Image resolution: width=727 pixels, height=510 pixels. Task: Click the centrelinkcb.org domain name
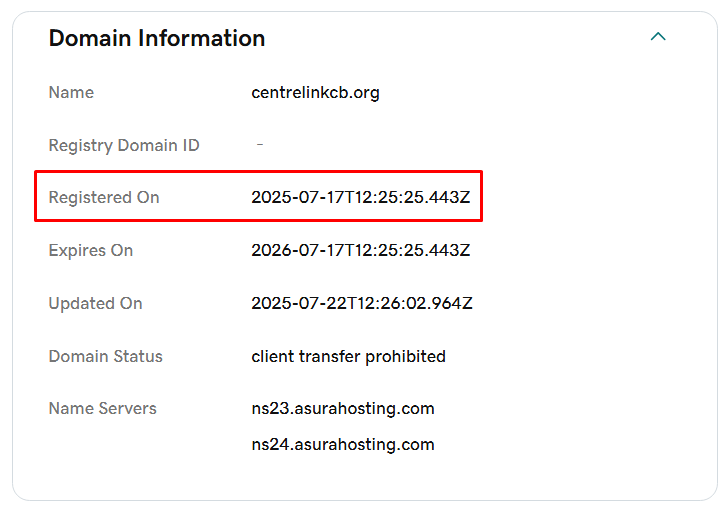(315, 93)
